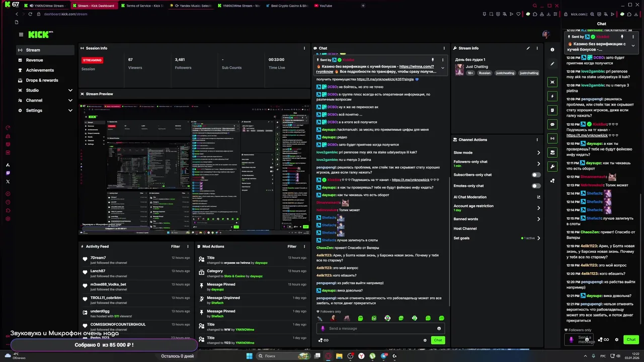The width and height of the screenshot is (644, 362).
Task: Click the info icon in the right toolbar
Action: click(552, 50)
